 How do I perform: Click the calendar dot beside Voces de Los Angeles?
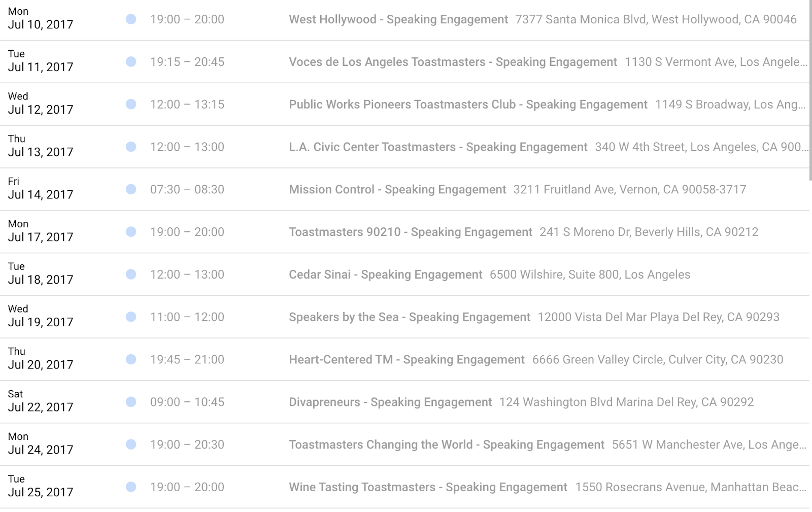131,62
